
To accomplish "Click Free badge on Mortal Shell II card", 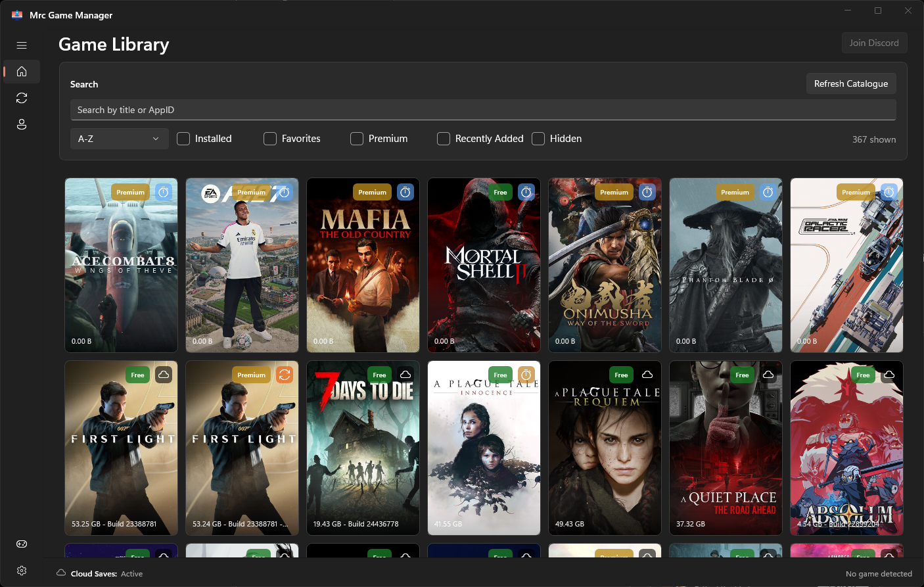I will 500,192.
